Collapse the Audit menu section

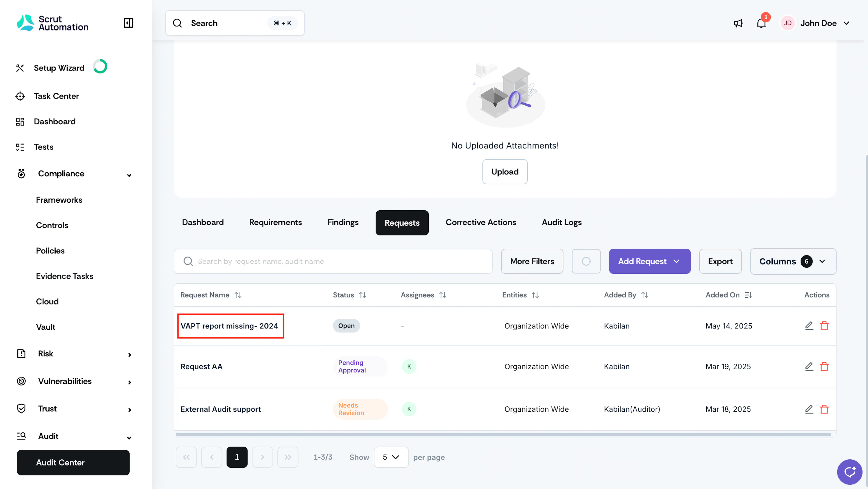[x=129, y=438]
